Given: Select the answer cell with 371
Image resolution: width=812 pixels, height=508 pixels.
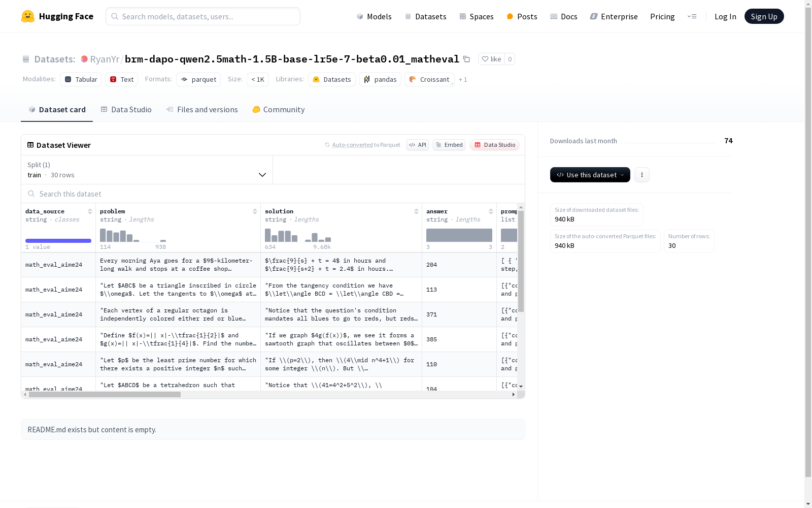Looking at the screenshot, I should [x=459, y=314].
